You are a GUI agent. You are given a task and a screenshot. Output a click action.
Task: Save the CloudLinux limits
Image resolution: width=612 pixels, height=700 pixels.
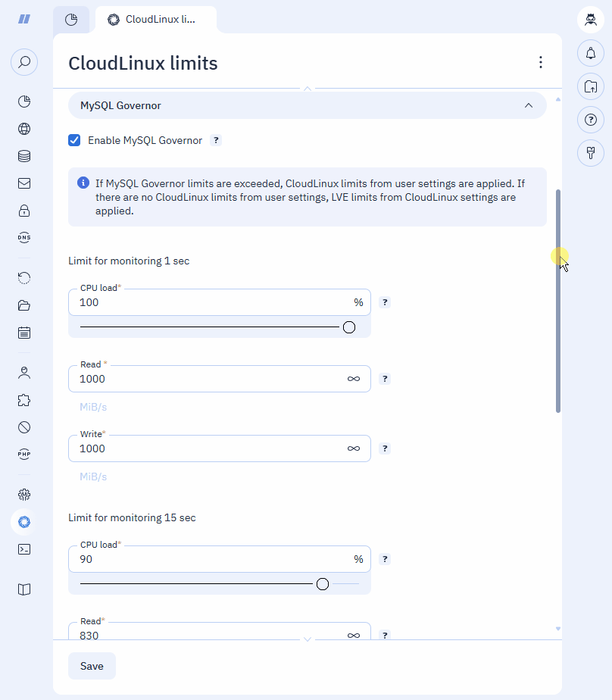(x=92, y=666)
